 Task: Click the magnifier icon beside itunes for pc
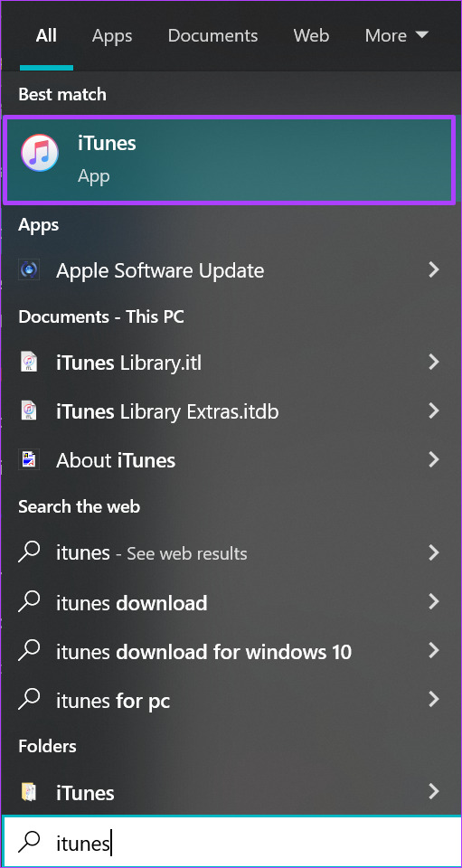tap(29, 700)
